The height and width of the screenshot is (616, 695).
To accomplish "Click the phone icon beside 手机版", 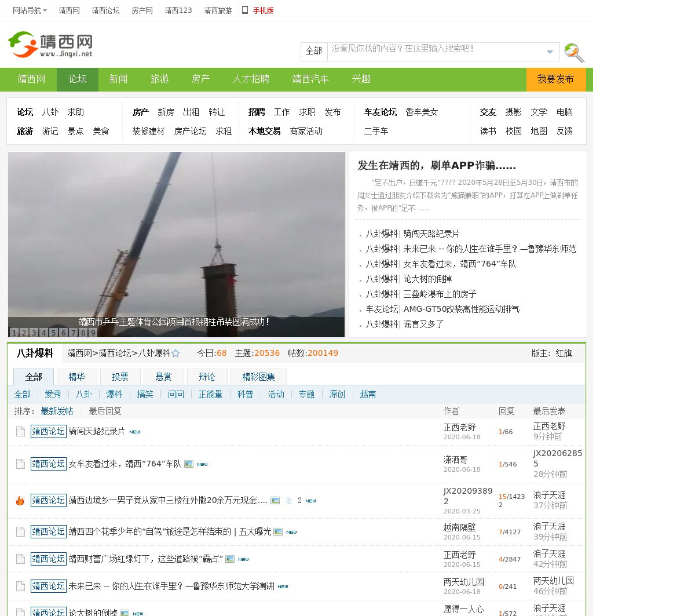I will (x=245, y=10).
